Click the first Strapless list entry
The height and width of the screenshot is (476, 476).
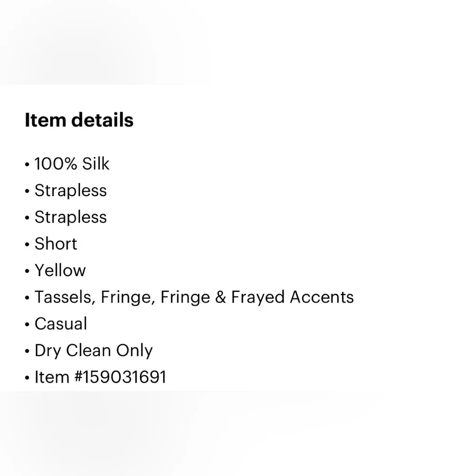click(x=70, y=190)
